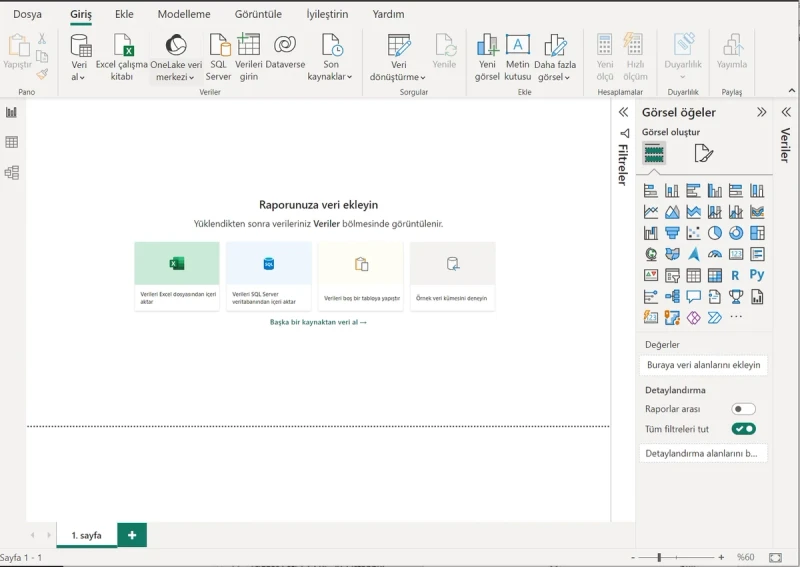
Task: Add a treemap visual
Action: pos(757,233)
